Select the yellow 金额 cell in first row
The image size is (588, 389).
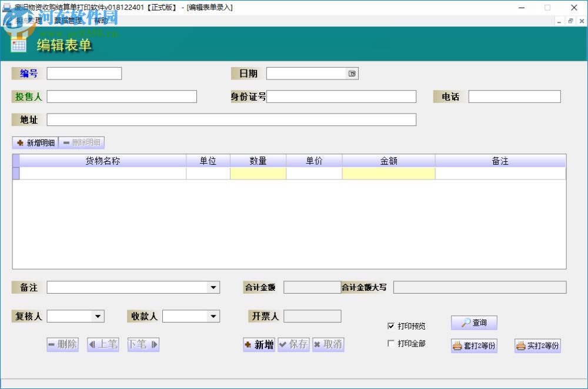pyautogui.click(x=389, y=174)
